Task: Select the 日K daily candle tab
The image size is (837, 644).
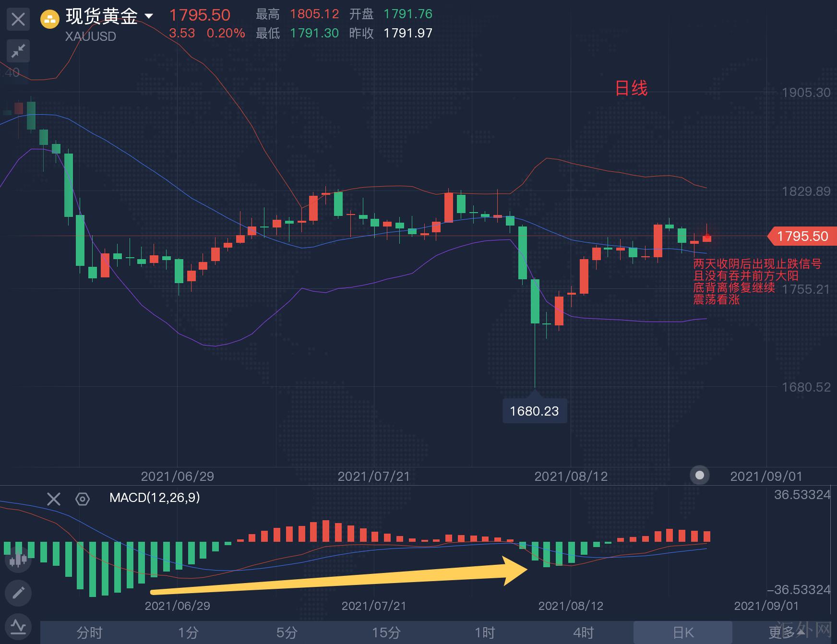Action: click(683, 632)
